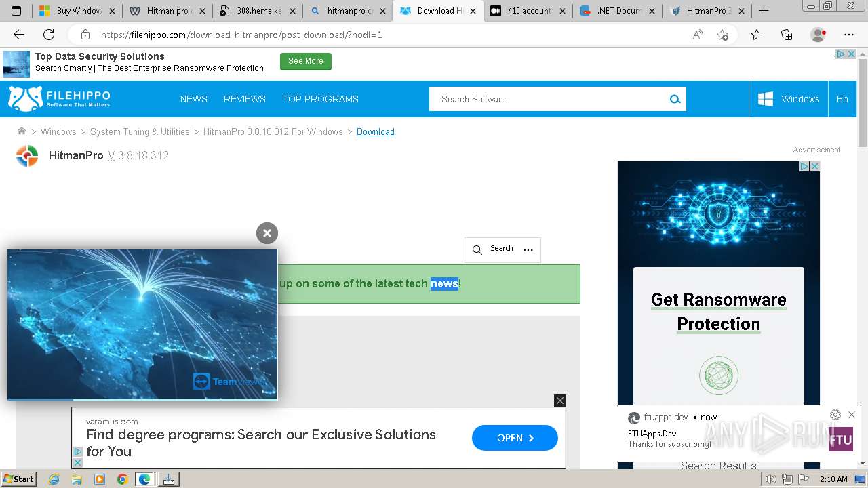Open System Tuning & Utilities breadcrumb
Screen dimensions: 868x488
click(140, 132)
